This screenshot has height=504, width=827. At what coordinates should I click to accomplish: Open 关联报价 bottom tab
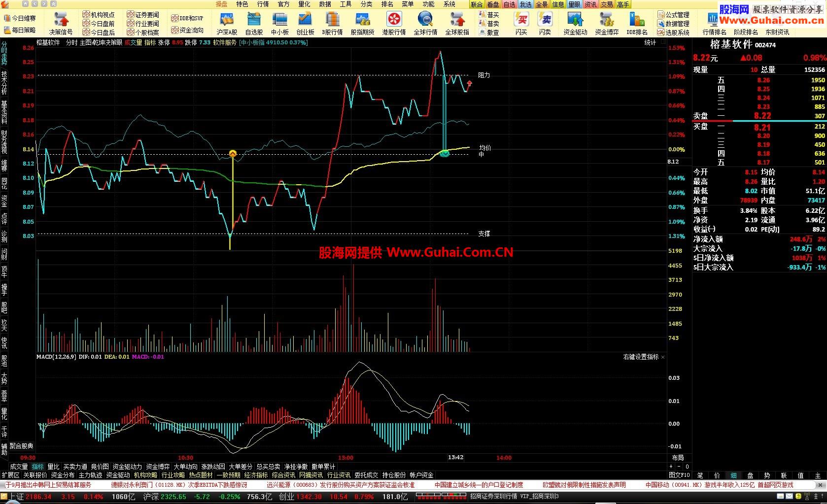click(x=35, y=475)
